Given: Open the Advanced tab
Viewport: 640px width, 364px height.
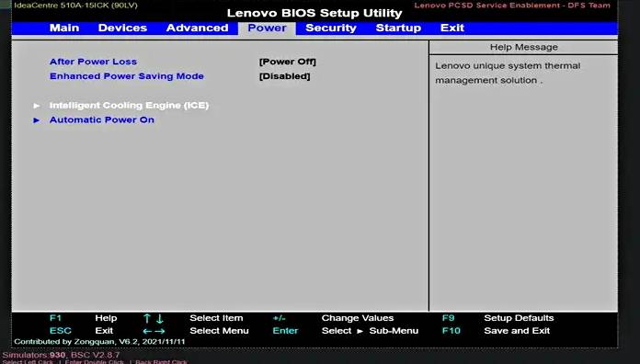Looking at the screenshot, I should (x=197, y=28).
